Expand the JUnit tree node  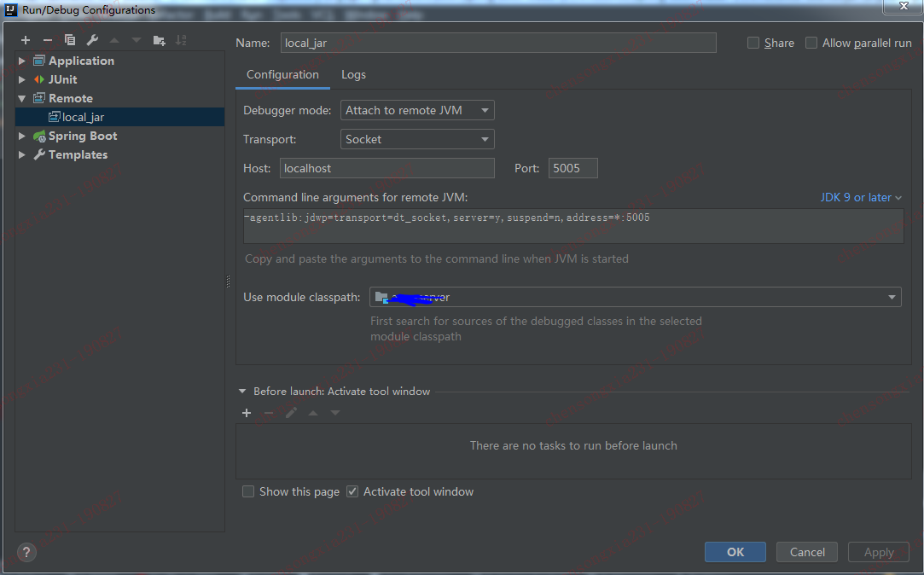(x=22, y=79)
